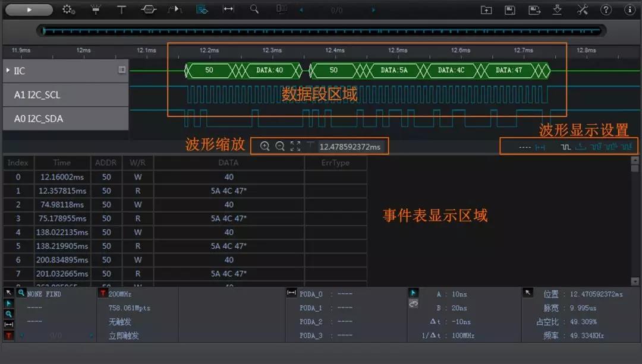642x364 pixels.
Task: Toggle the last teal waveform style icon
Action: (627, 146)
